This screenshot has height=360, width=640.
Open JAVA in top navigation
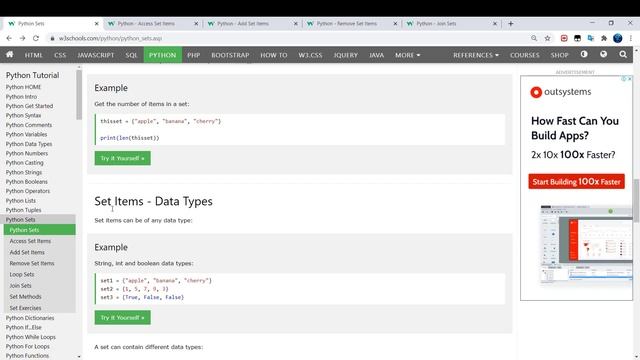click(376, 55)
